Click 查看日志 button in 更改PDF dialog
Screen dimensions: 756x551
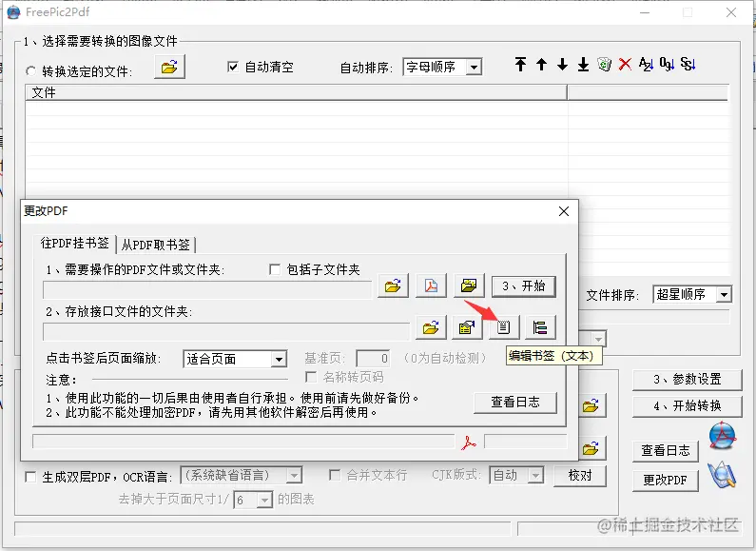pos(514,402)
